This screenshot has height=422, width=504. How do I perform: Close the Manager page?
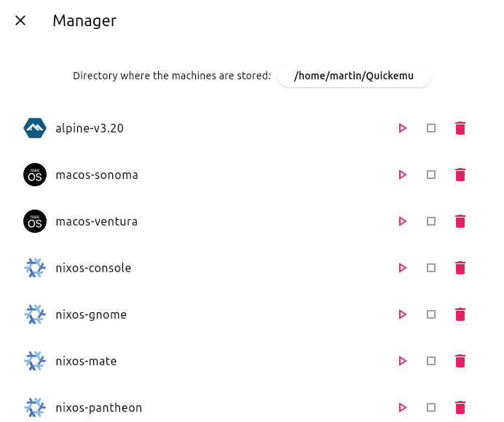tap(20, 20)
